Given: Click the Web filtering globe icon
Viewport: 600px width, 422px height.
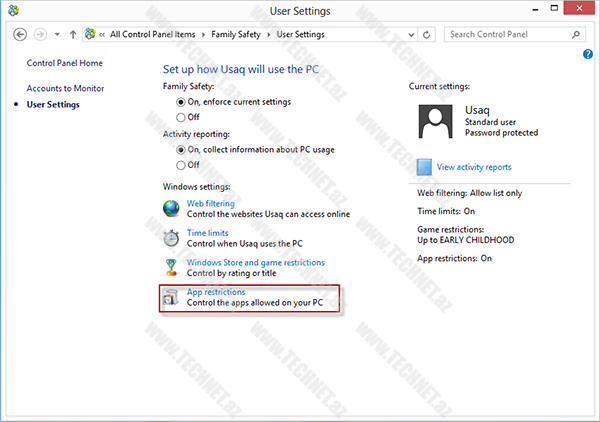Looking at the screenshot, I should point(172,208).
